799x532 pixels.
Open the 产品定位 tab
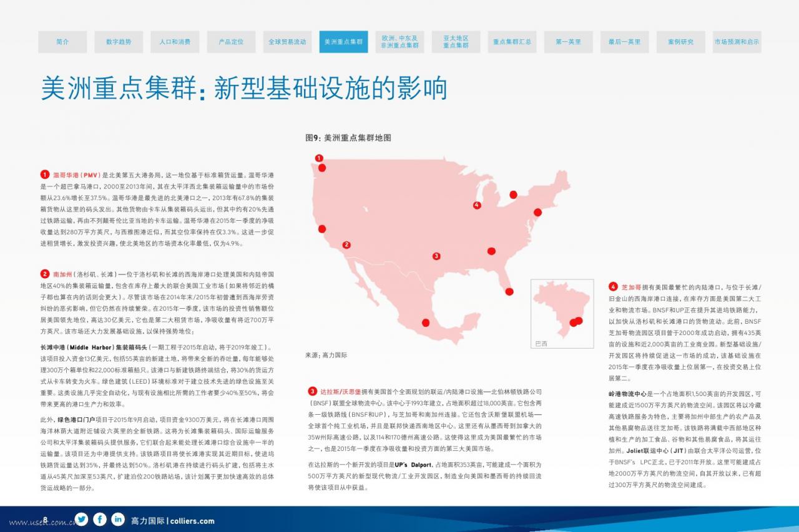pos(231,42)
